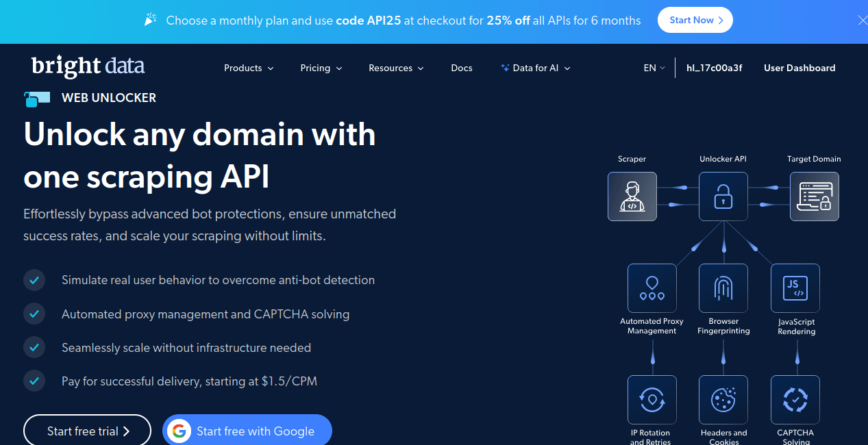Go to the User Dashboard
868x445 pixels.
(799, 68)
